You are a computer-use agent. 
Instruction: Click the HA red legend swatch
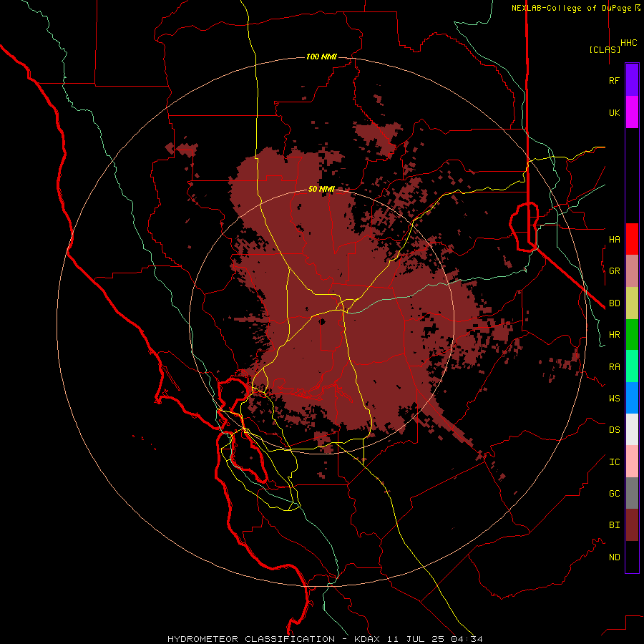pos(632,239)
